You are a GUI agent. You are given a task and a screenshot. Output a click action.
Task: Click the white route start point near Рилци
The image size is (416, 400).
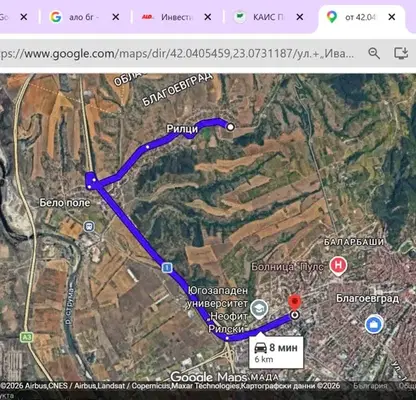click(230, 127)
